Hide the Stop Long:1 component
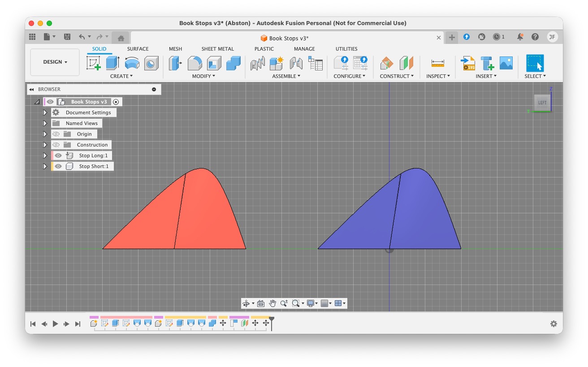 pos(58,155)
